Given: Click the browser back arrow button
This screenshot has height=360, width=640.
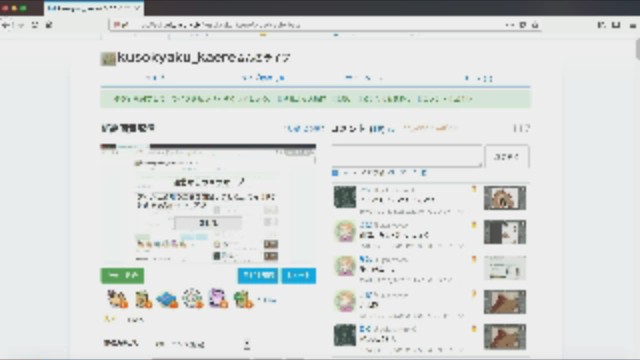Looking at the screenshot, I should [6, 25].
